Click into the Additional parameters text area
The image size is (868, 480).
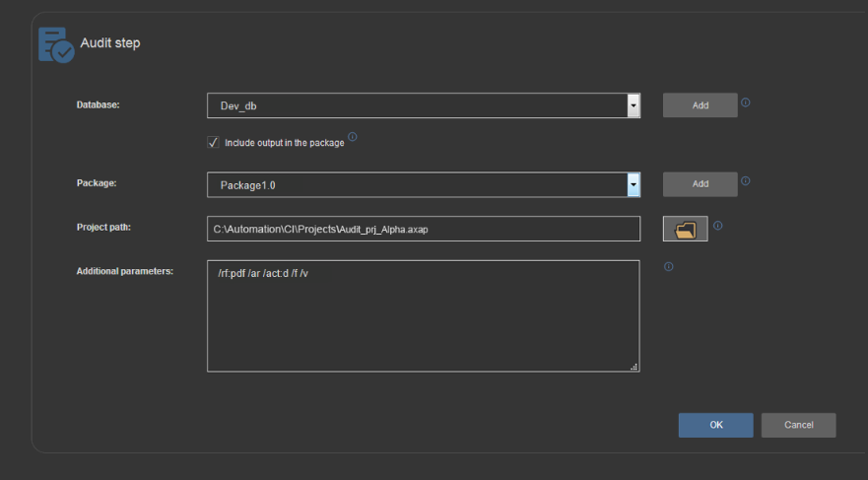[x=424, y=316]
